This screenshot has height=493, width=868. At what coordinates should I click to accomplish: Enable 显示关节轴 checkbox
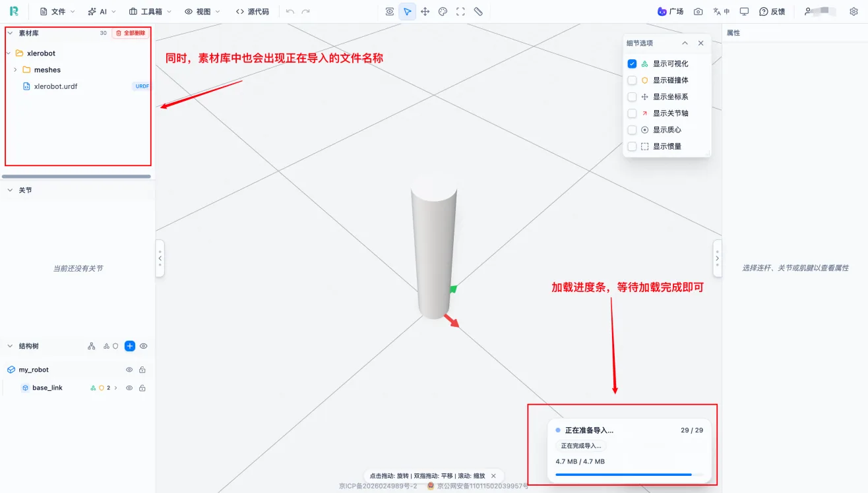pos(632,113)
